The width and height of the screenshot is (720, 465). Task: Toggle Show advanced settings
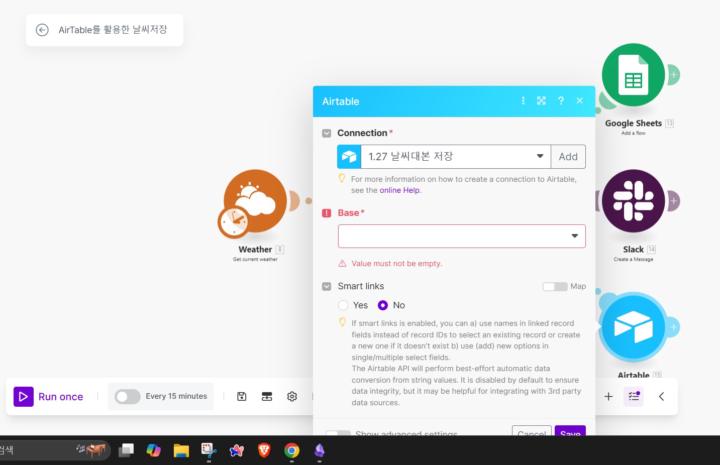click(338, 433)
